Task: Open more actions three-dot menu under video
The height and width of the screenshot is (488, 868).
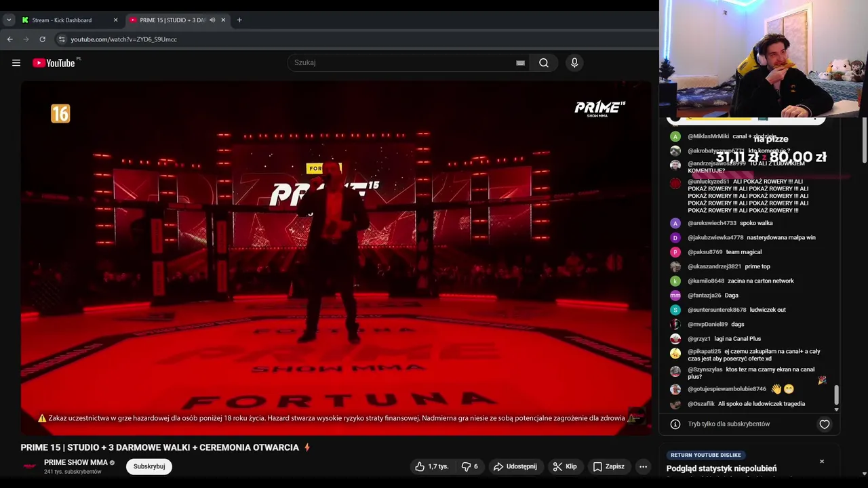Action: [x=643, y=466]
